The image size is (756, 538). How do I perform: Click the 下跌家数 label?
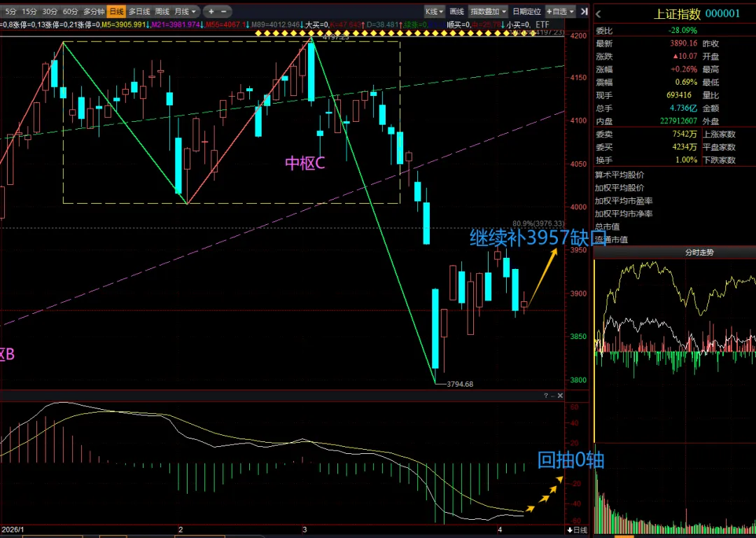[x=719, y=160]
